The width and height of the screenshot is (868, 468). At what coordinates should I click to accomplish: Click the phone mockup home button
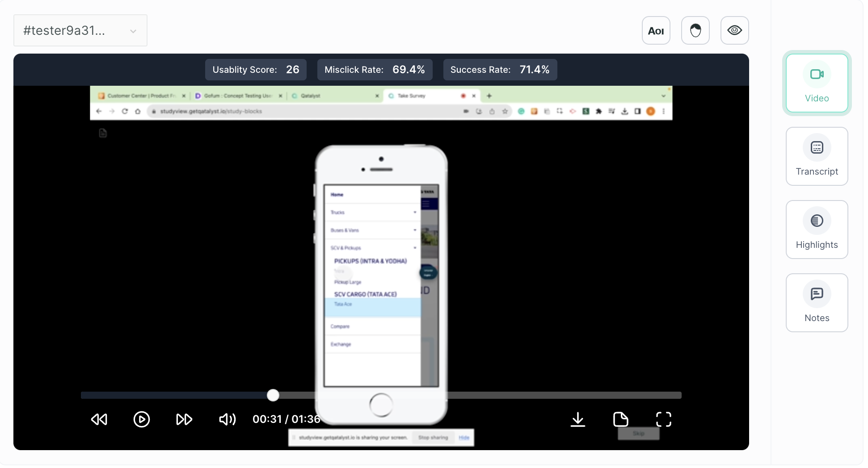point(381,405)
